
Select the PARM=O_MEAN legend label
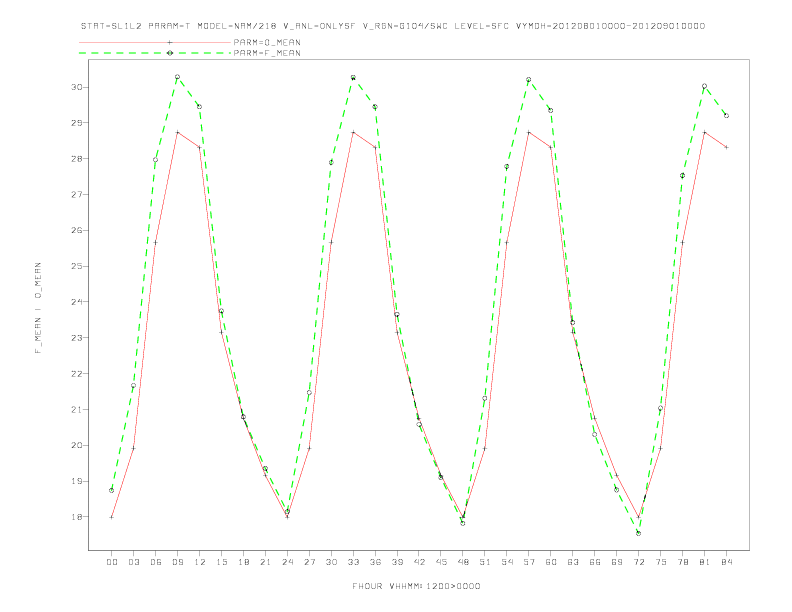[x=267, y=42]
